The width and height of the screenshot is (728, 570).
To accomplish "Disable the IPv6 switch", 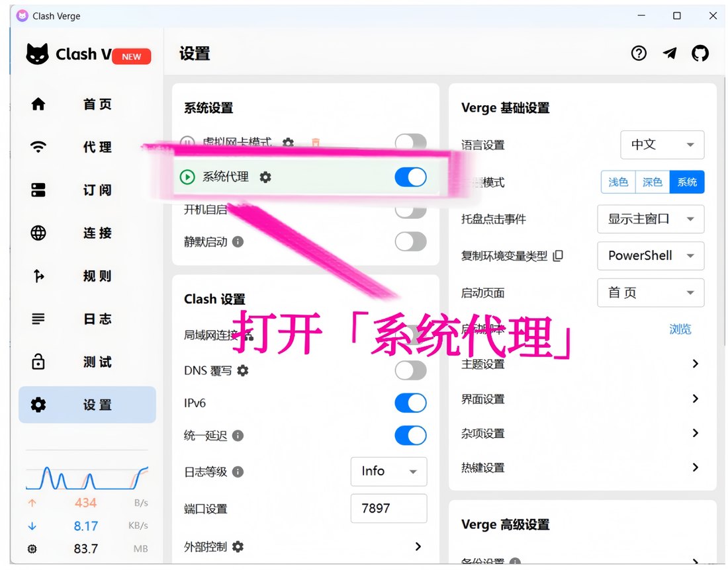I will pyautogui.click(x=410, y=403).
